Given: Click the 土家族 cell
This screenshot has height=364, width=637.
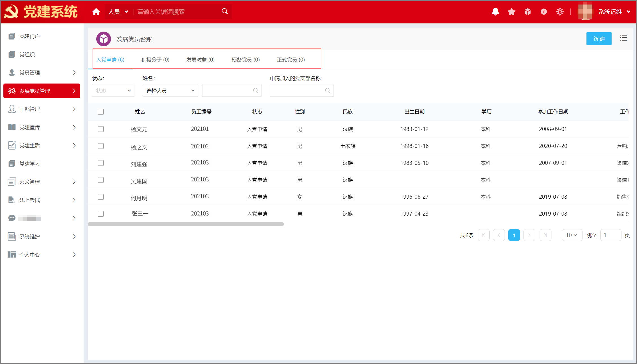Looking at the screenshot, I should pyautogui.click(x=348, y=146).
